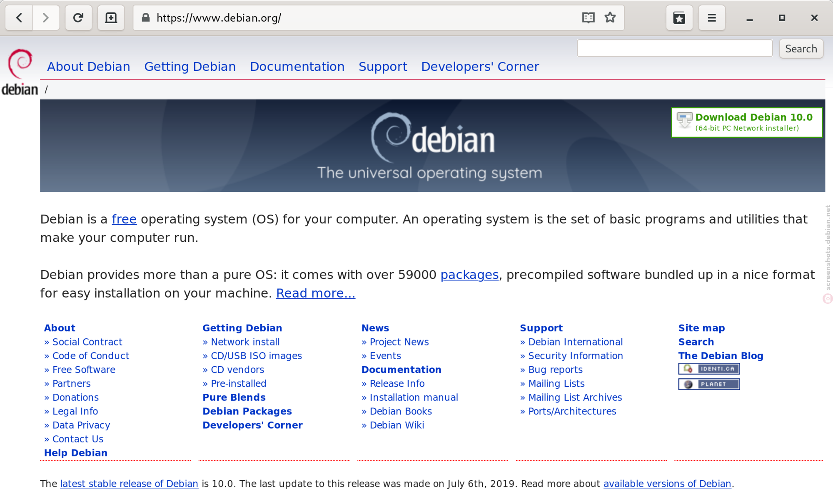This screenshot has height=504, width=833.
Task: Minimize the browser window
Action: [750, 18]
